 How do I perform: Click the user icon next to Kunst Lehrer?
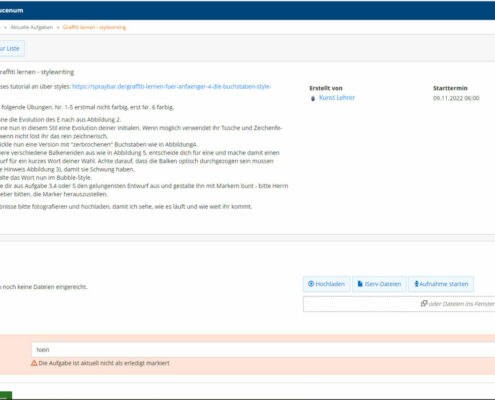coord(313,98)
